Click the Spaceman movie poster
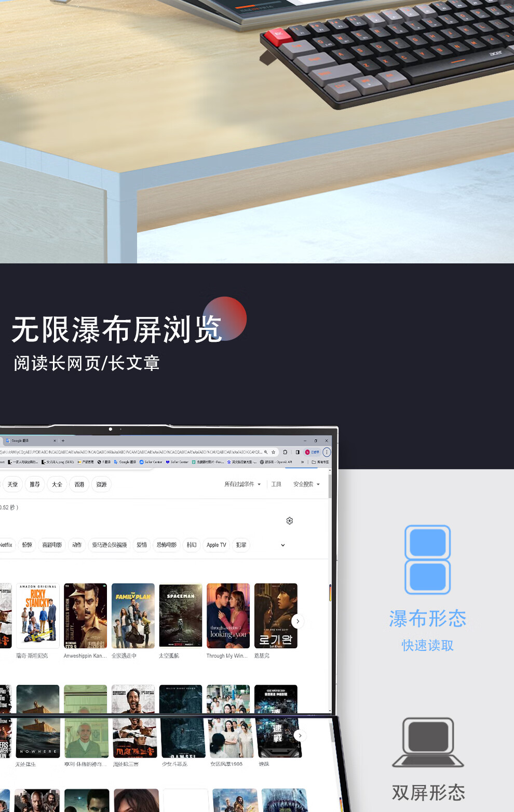Viewport: 514px width, 812px height. point(181,616)
